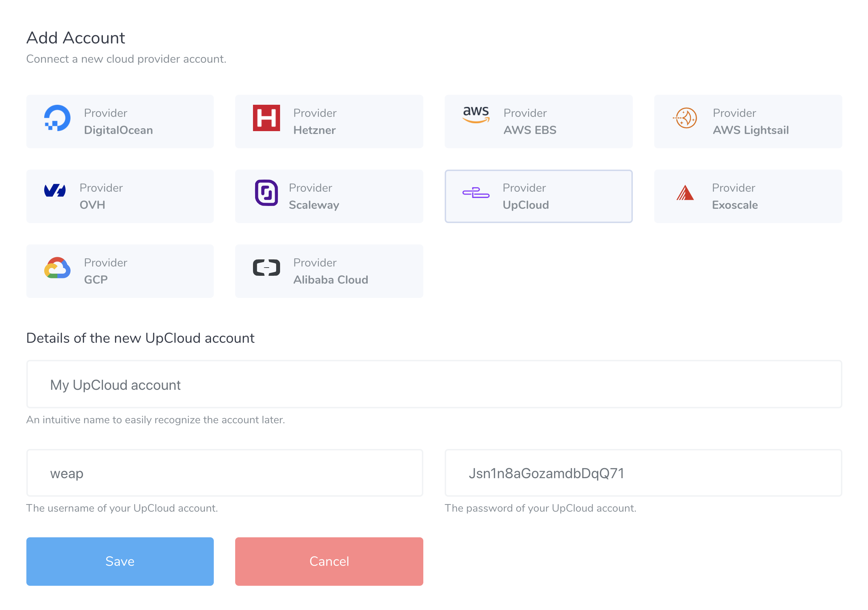The width and height of the screenshot is (868, 610).
Task: Focus the account name field
Action: [434, 384]
